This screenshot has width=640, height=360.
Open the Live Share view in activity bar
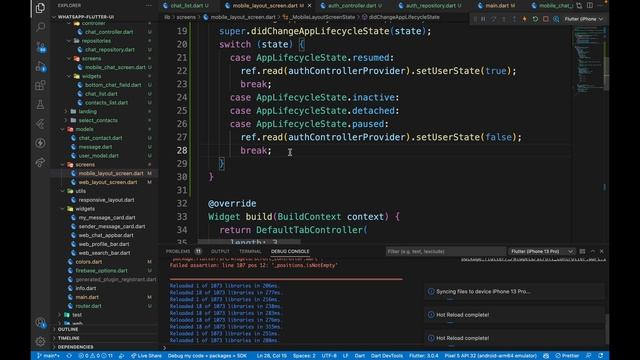coord(40,162)
